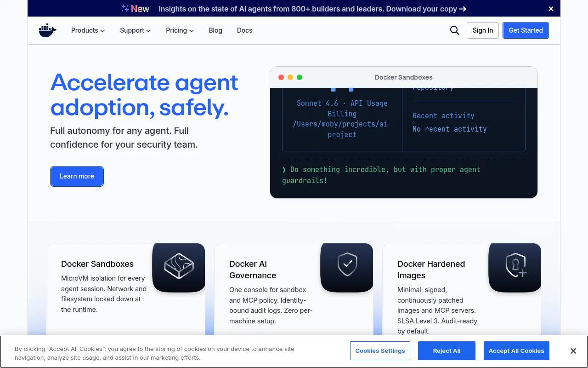588x368 pixels.
Task: Open the Docker Sandboxes card title
Action: coord(97,264)
